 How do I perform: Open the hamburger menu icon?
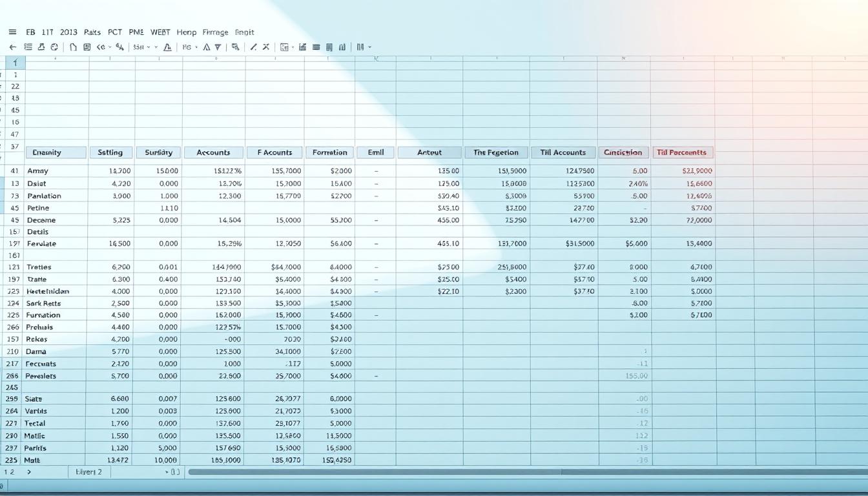pyautogui.click(x=12, y=32)
